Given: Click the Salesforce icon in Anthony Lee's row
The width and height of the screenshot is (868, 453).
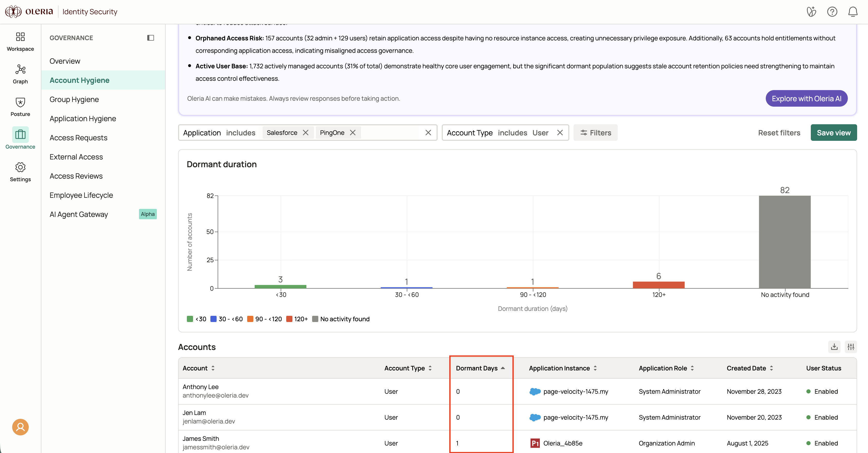Looking at the screenshot, I should 535,392.
